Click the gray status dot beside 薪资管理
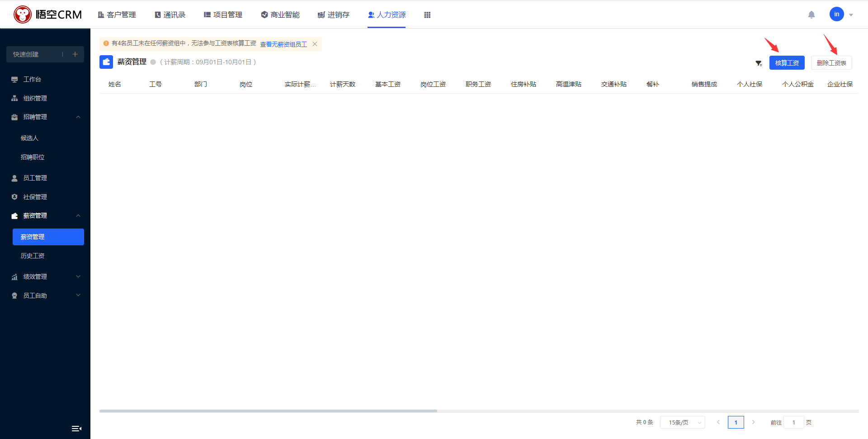Screen dimensions: 868x439 pos(153,62)
